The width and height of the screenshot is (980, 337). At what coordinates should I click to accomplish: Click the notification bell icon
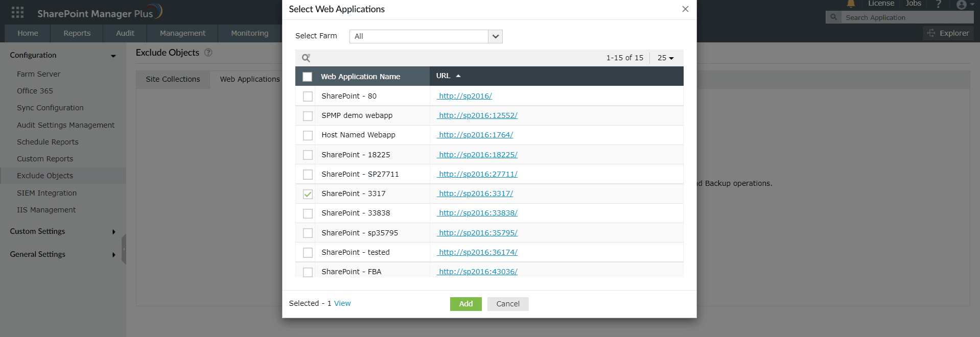(x=851, y=4)
